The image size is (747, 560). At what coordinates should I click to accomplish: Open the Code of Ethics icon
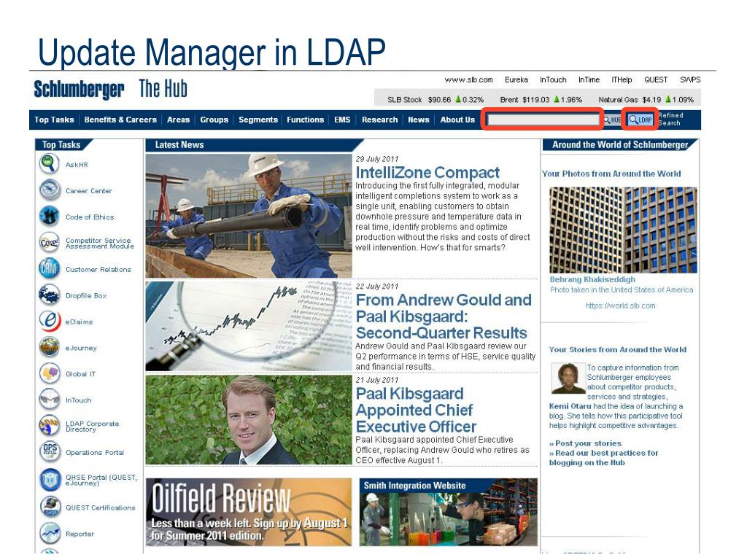point(49,216)
